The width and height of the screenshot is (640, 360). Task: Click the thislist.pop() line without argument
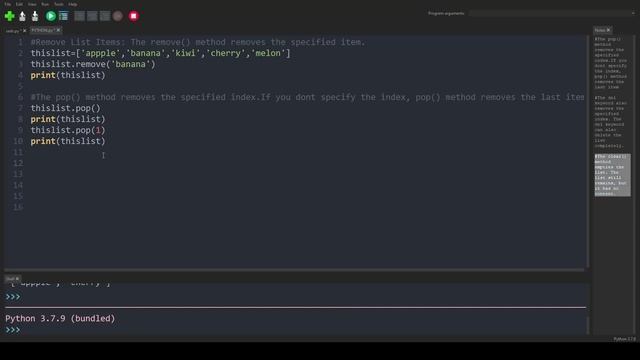pyautogui.click(x=65, y=108)
